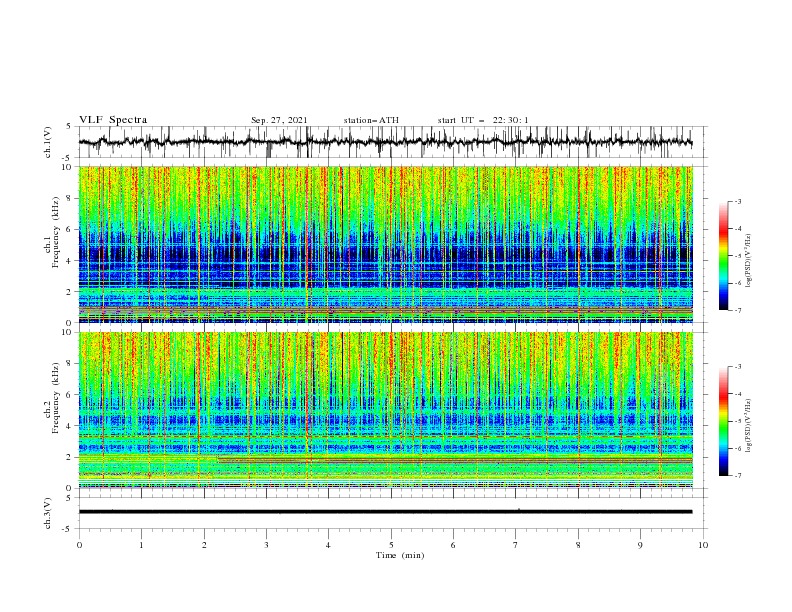Image resolution: width=792 pixels, height=612 pixels.
Task: Click the "VLF Spectra" title text
Action: tap(113, 120)
